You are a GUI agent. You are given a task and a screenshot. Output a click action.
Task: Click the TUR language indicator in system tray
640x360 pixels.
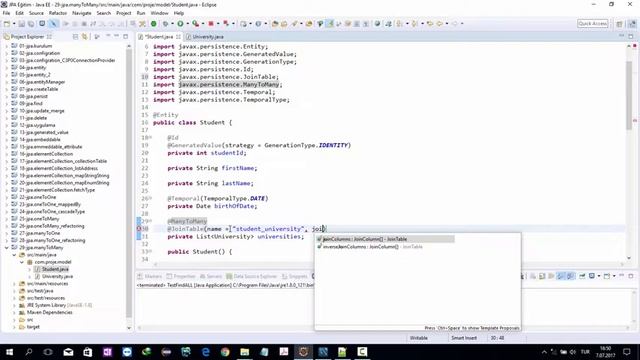tap(585, 352)
